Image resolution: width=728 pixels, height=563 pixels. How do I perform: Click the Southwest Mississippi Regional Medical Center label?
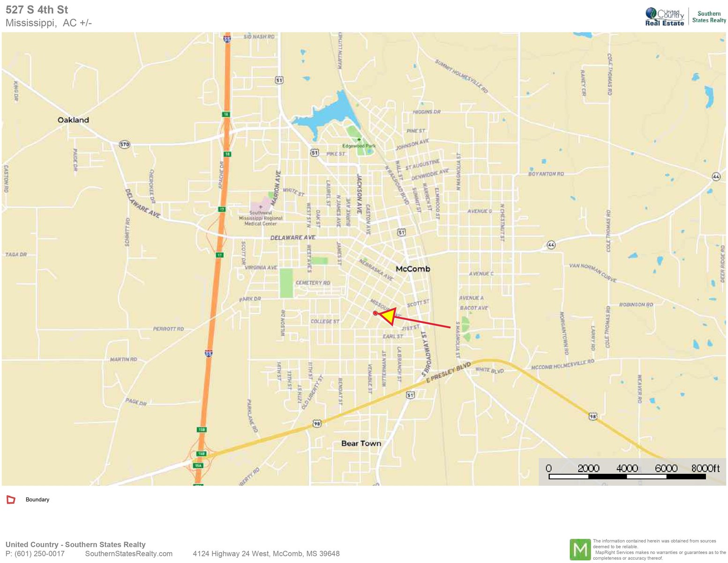tap(261, 218)
